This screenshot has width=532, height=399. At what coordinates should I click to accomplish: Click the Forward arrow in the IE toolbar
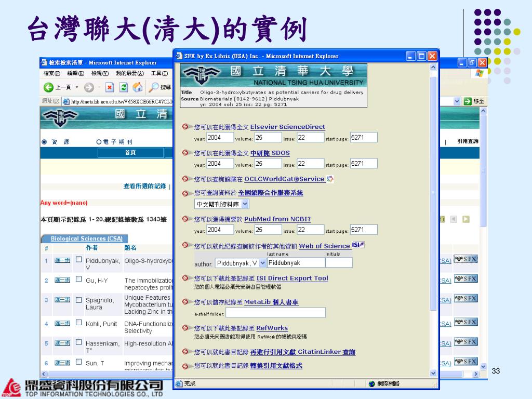[89, 87]
